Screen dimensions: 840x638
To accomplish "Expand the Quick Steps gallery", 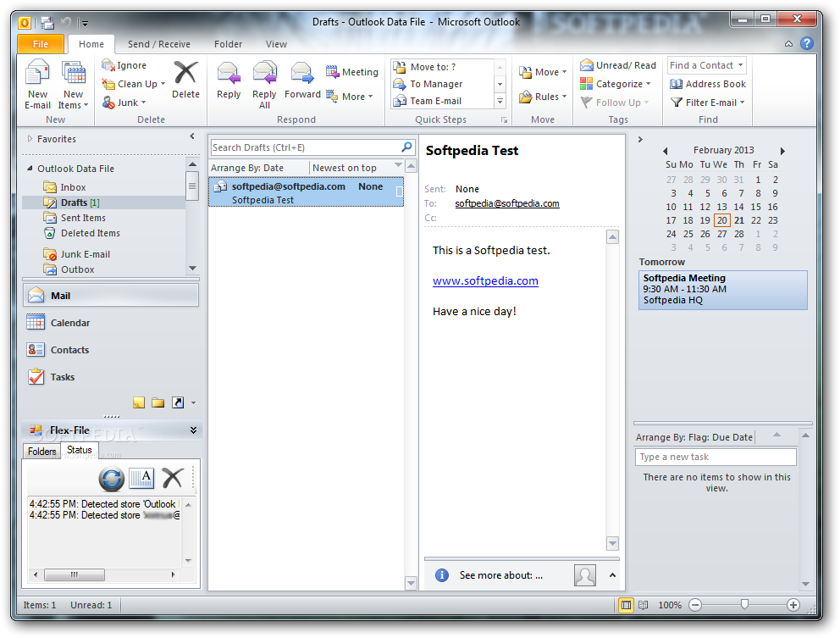I will click(500, 101).
